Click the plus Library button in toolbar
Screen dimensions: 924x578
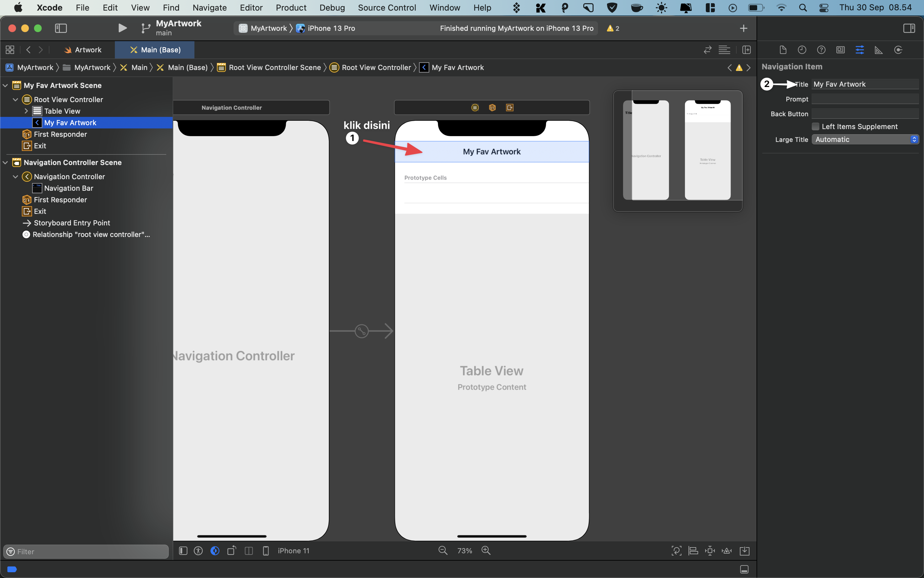[x=743, y=28]
